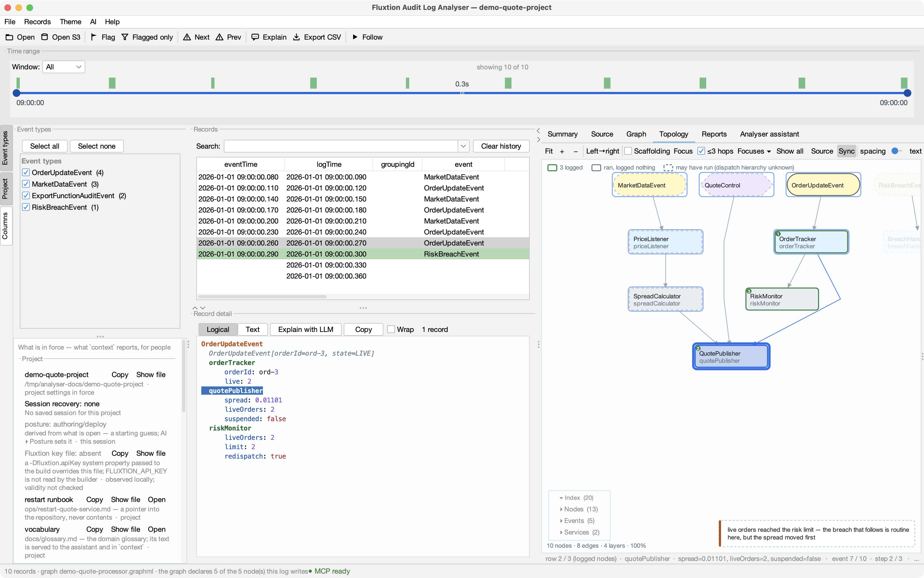Expand the Nodes (13) tree entry
The height and width of the screenshot is (578, 924).
click(x=561, y=509)
